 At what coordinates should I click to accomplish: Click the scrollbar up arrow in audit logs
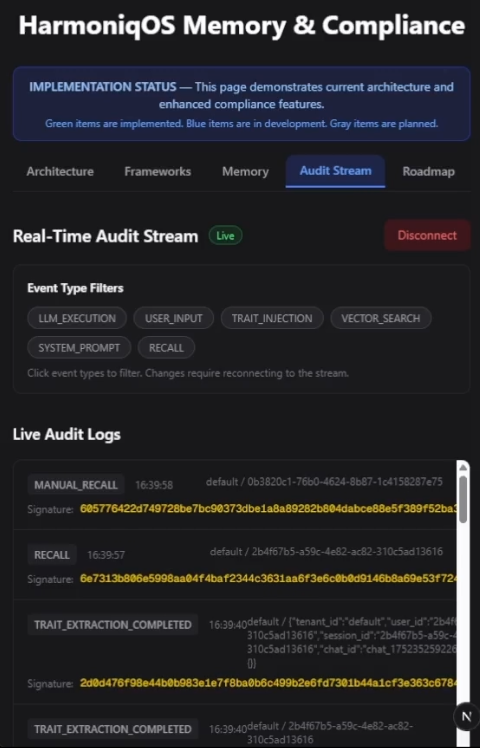[x=463, y=468]
